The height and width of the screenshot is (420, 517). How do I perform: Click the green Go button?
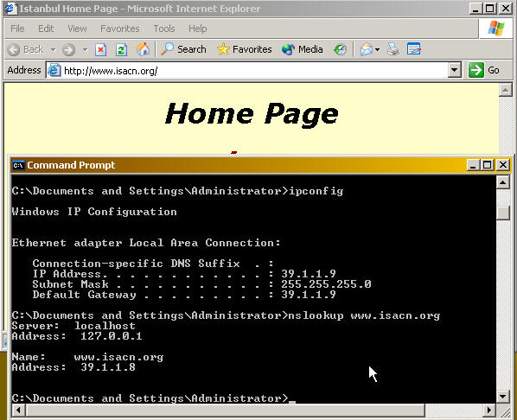coord(484,70)
